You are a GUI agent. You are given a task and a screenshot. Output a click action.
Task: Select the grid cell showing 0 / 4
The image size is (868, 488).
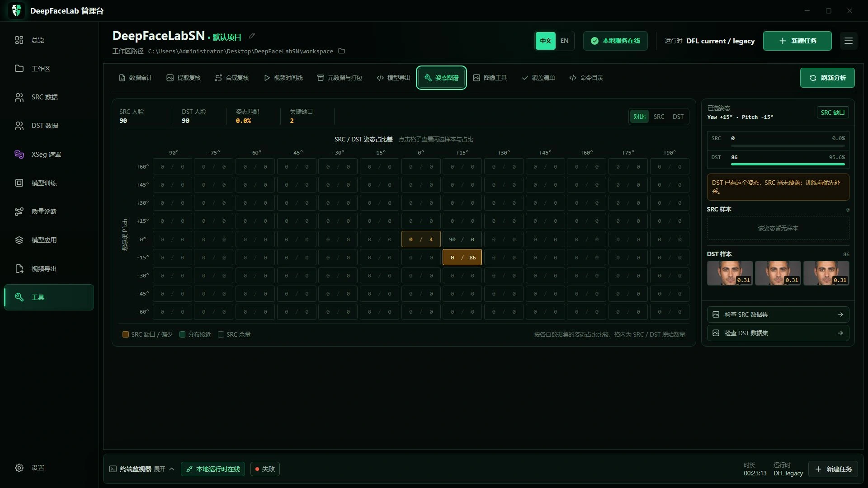click(421, 239)
